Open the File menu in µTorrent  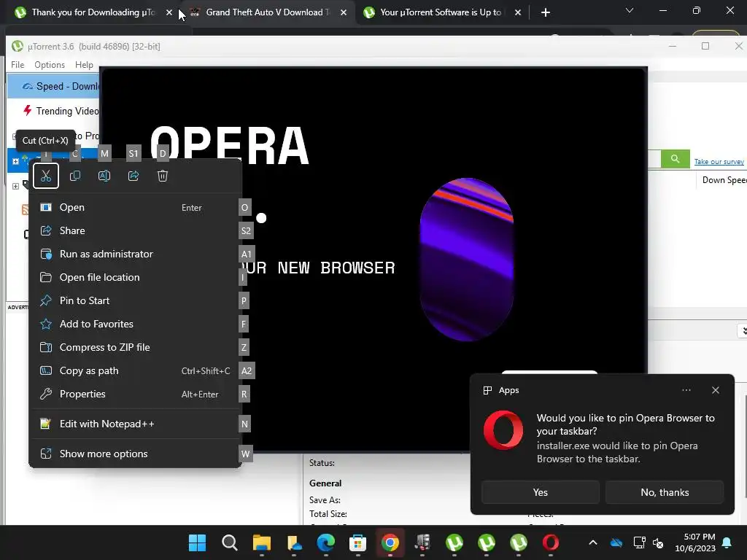click(18, 65)
